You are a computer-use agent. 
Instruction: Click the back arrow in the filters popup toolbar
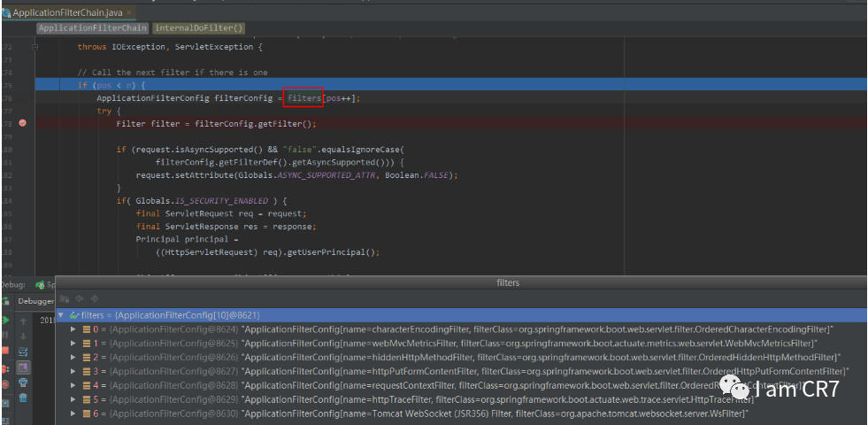(x=79, y=298)
